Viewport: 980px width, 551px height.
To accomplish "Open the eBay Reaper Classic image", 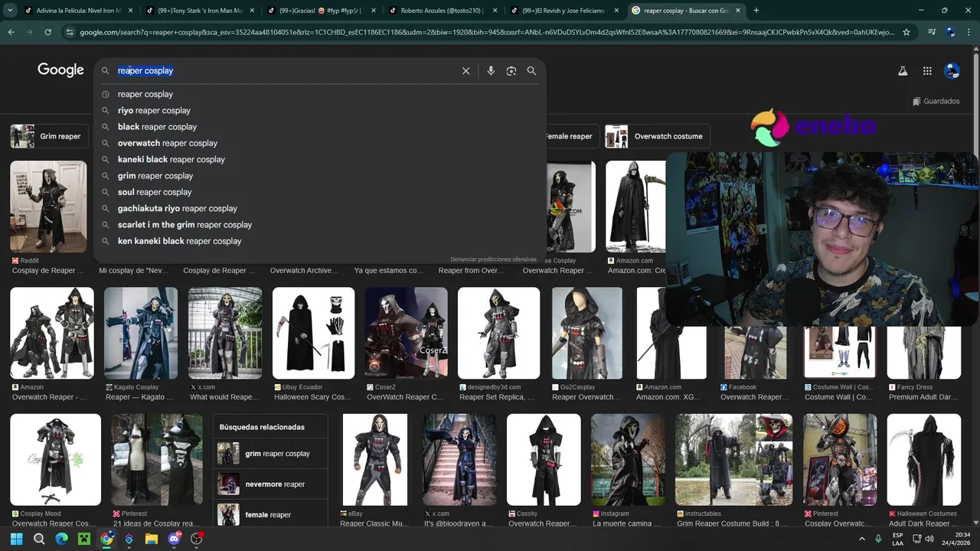I will coord(375,459).
